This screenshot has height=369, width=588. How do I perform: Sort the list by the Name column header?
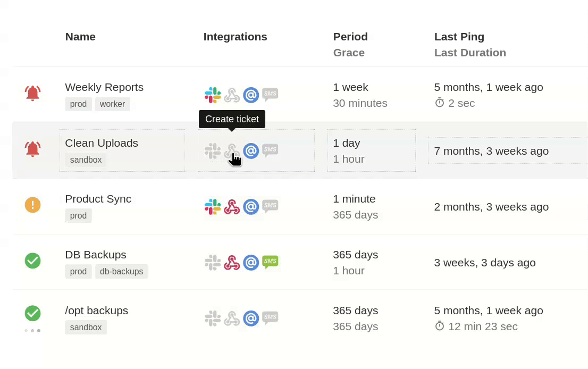pyautogui.click(x=80, y=37)
